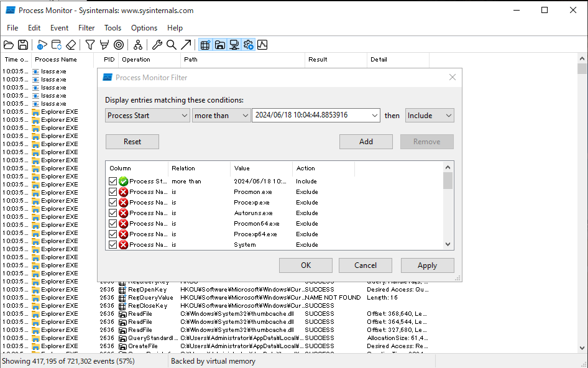This screenshot has width=588, height=368.
Task: Open the Find search tool
Action: (x=171, y=44)
